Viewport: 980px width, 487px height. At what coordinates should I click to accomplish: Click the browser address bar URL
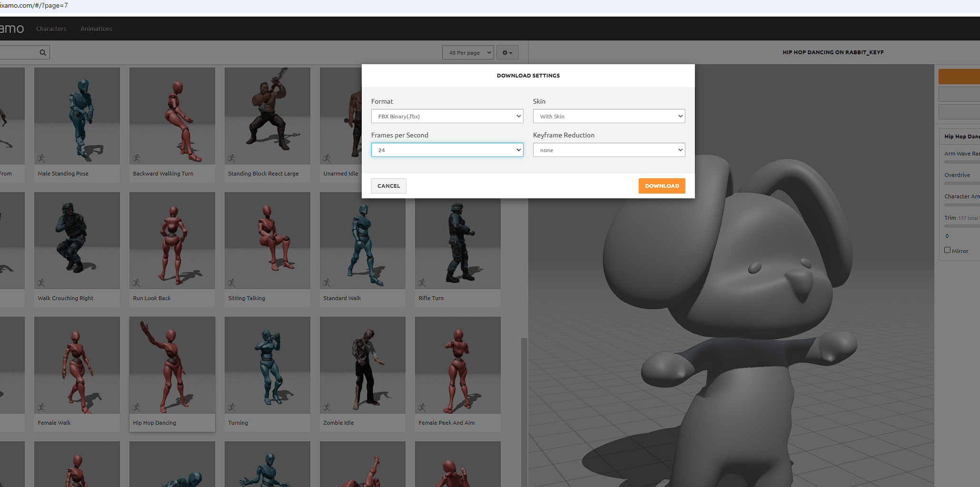point(34,6)
